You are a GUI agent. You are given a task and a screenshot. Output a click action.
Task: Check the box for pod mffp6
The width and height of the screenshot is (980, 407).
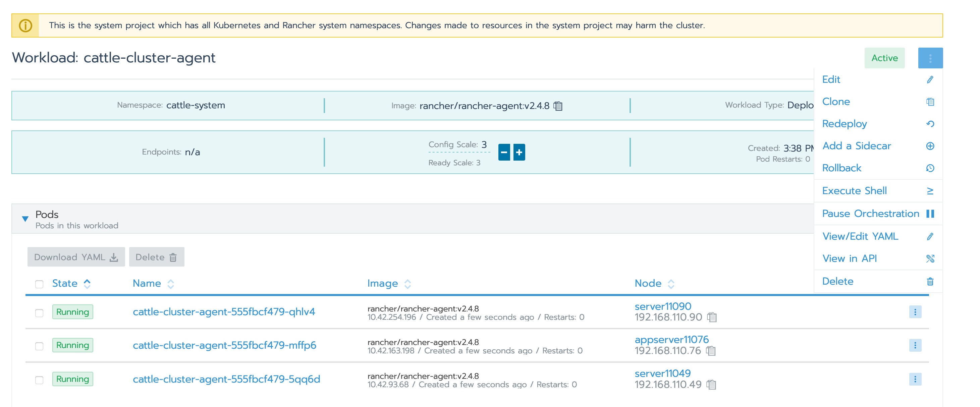(x=39, y=346)
